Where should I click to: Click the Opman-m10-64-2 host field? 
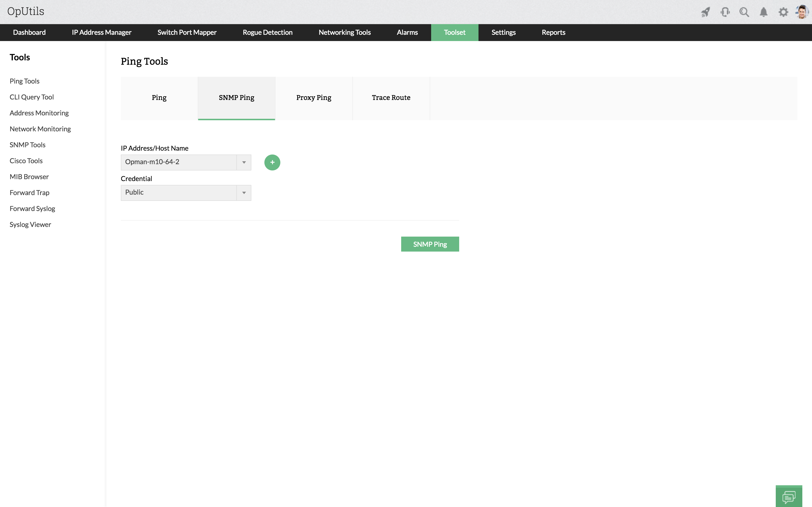pyautogui.click(x=179, y=162)
